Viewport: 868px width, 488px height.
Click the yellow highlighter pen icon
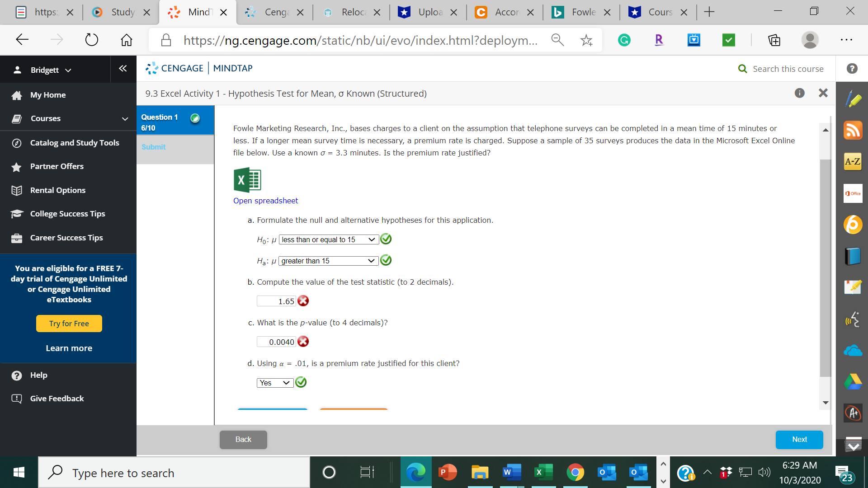tap(853, 99)
